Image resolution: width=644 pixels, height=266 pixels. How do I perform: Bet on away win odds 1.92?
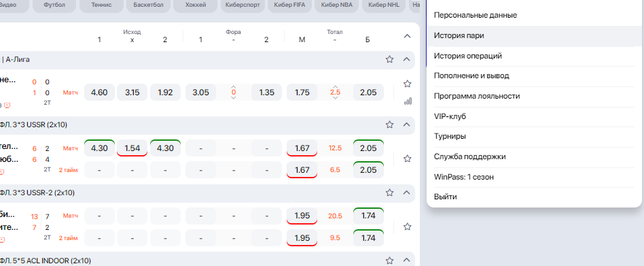165,93
